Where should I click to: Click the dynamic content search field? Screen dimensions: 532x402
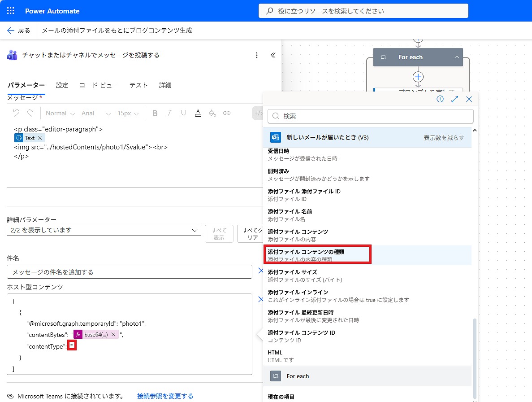371,116
